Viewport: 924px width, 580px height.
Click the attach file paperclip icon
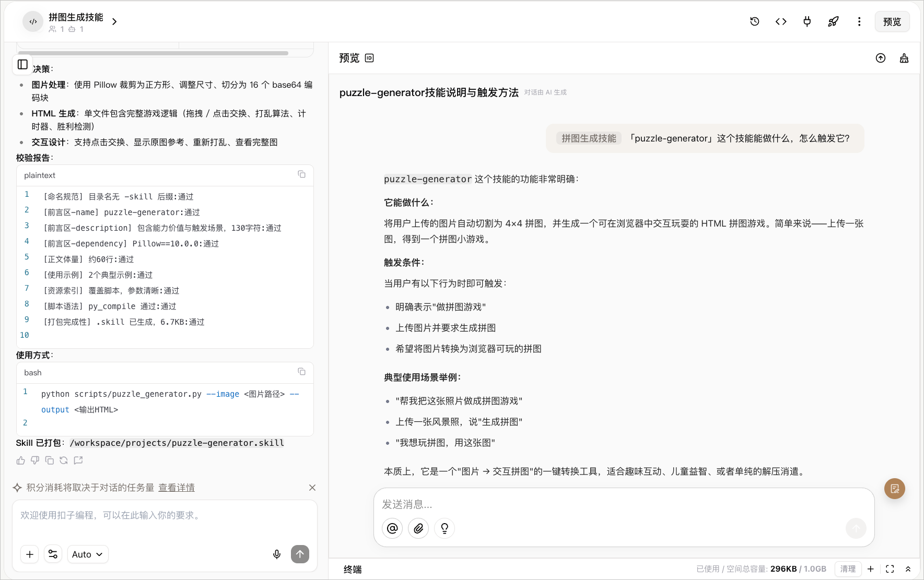tap(418, 528)
